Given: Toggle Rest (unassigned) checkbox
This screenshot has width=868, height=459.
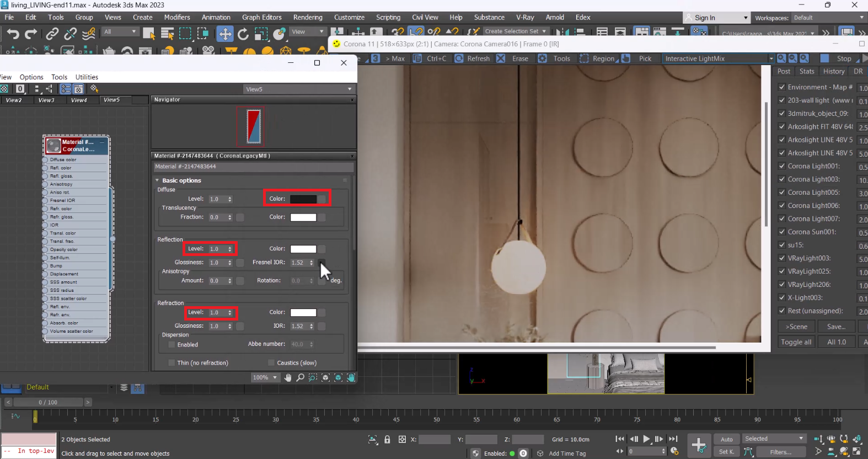Looking at the screenshot, I should point(782,311).
